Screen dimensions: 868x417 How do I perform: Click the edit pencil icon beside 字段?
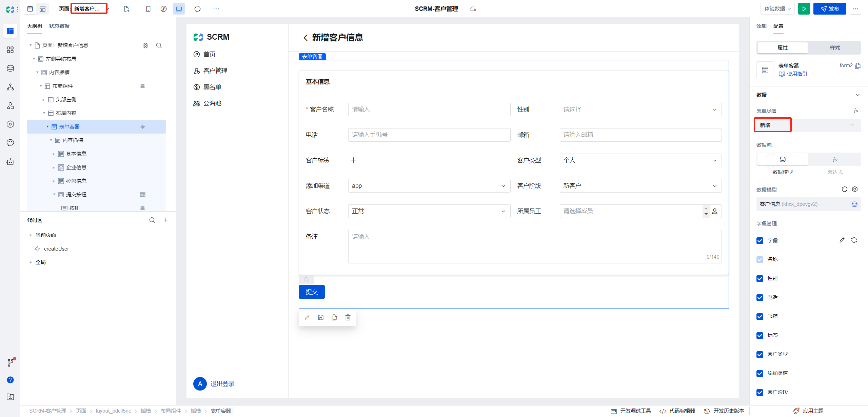click(x=842, y=240)
